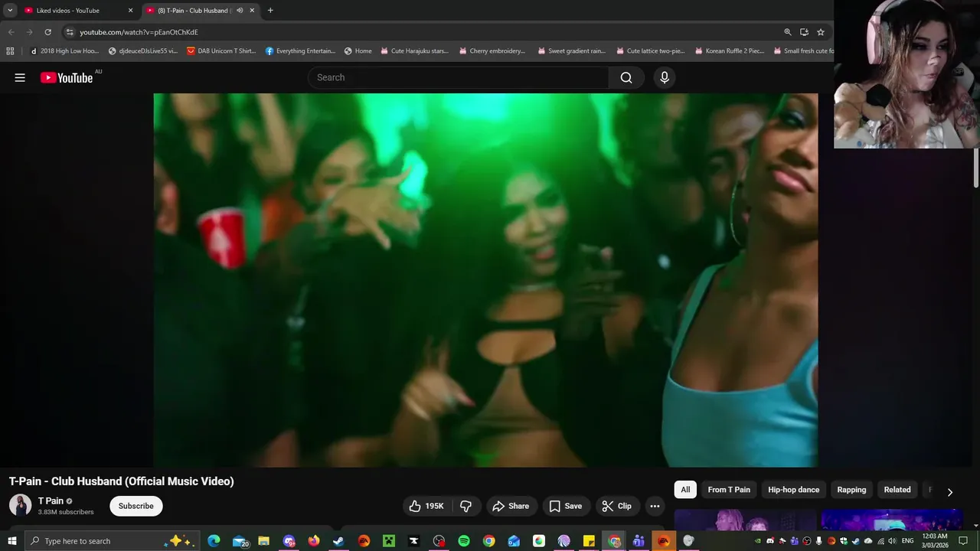Subscribe to the T Pain channel
Screen dimensions: 980x551
[x=136, y=506]
